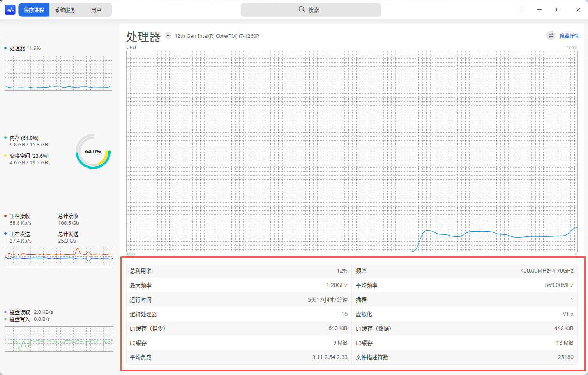588x375 pixels.
Task: Click the 频率 400.00MHz~4.70GHz row
Action: point(464,271)
